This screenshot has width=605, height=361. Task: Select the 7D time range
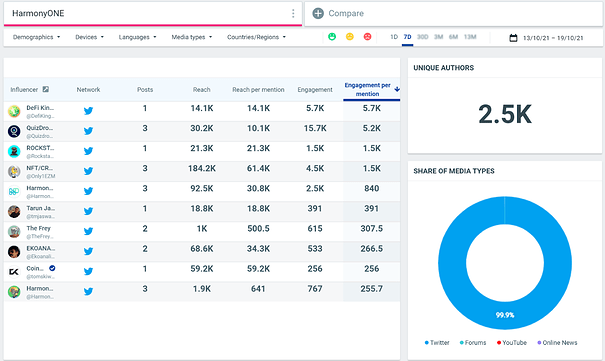[407, 37]
